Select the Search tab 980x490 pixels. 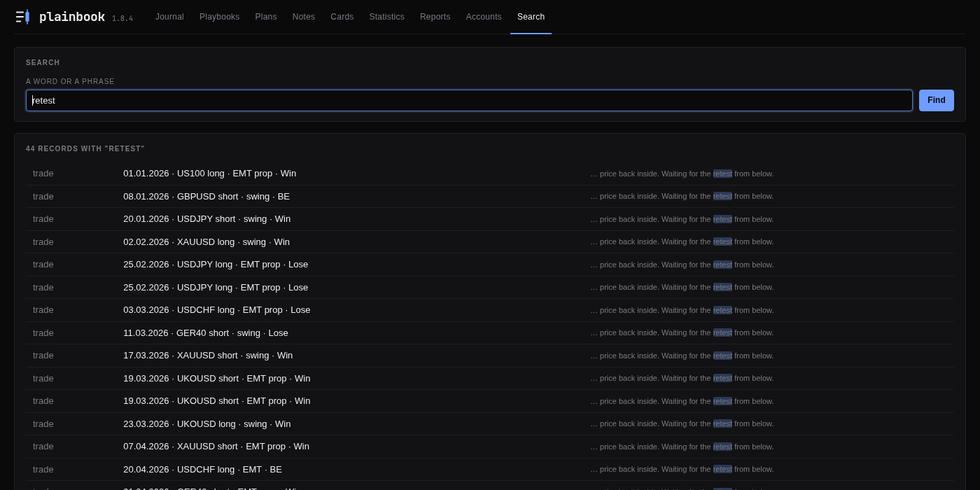(531, 17)
